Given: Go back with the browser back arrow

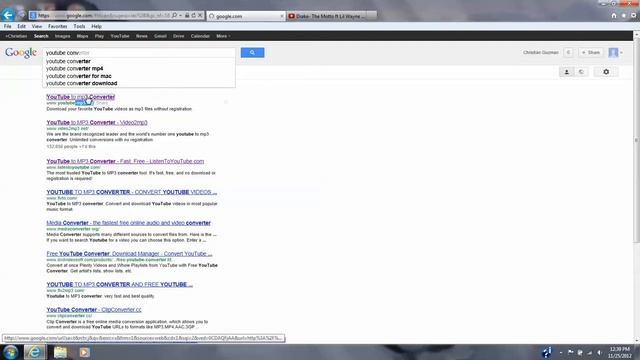Looking at the screenshot, I should point(8,15).
